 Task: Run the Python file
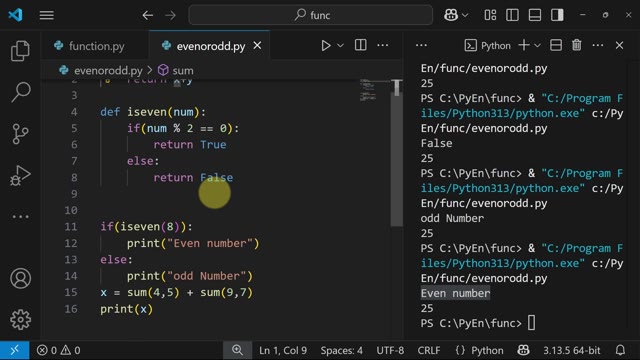point(325,45)
